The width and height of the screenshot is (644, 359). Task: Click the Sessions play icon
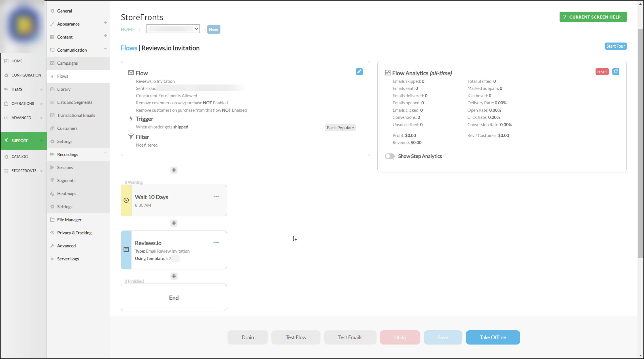coord(52,168)
